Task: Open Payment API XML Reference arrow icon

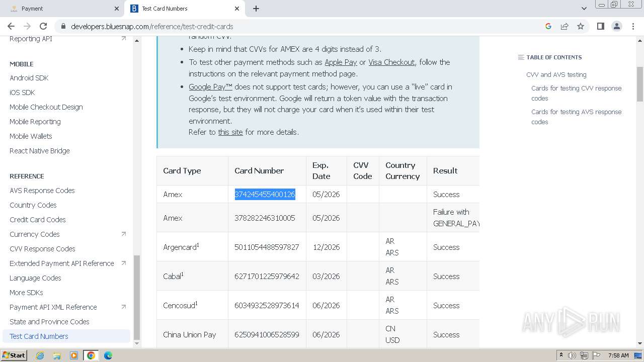Action: coord(124,307)
